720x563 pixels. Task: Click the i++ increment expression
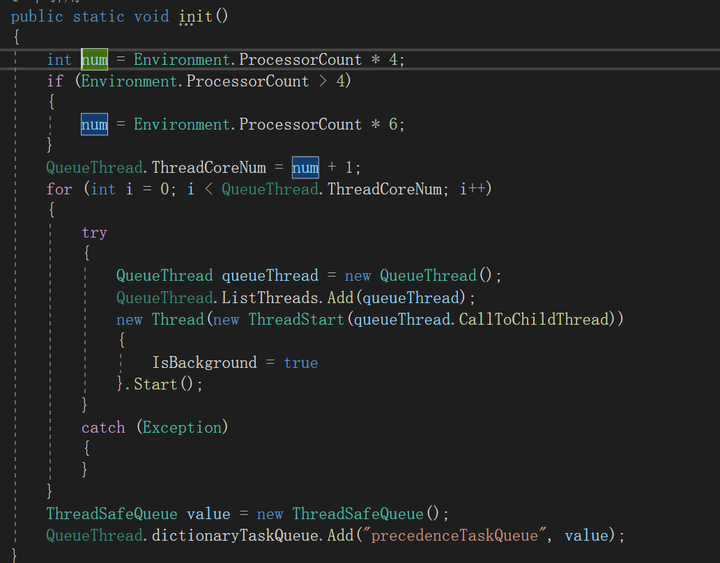[x=475, y=189]
